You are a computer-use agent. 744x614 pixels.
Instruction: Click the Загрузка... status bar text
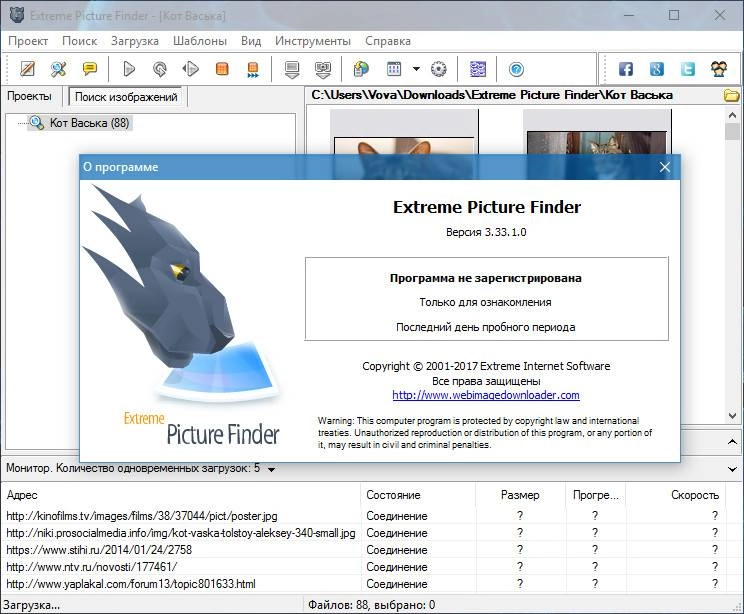click(x=31, y=605)
